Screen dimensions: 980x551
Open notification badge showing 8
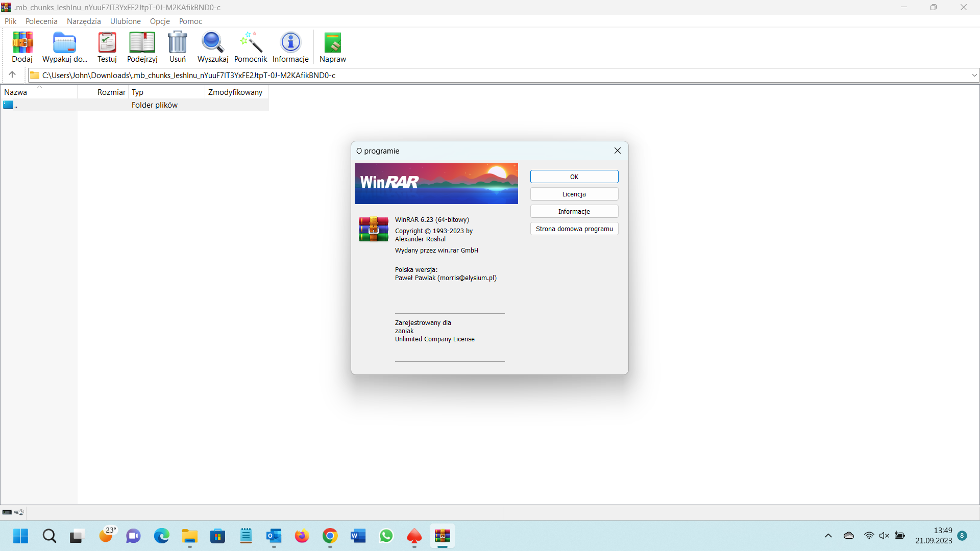pos(962,536)
